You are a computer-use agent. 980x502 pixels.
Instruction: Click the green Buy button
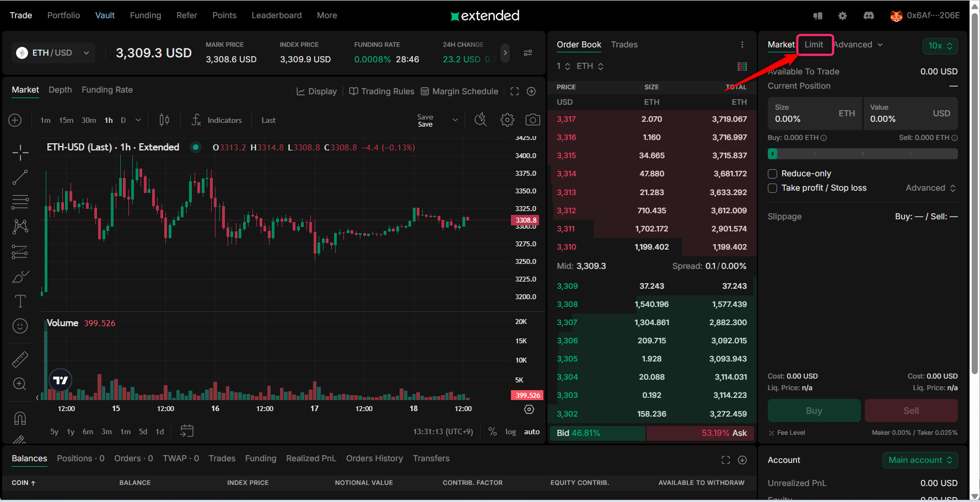(814, 411)
